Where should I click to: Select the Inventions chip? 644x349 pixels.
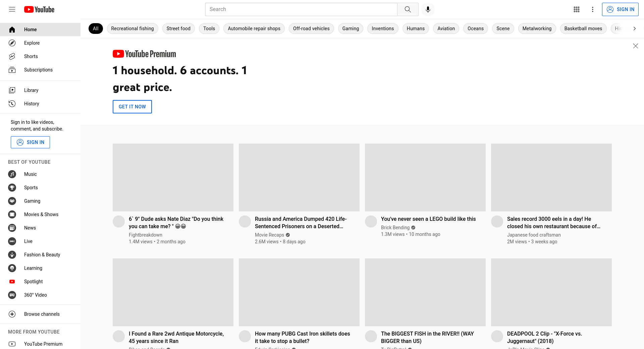(x=383, y=29)
